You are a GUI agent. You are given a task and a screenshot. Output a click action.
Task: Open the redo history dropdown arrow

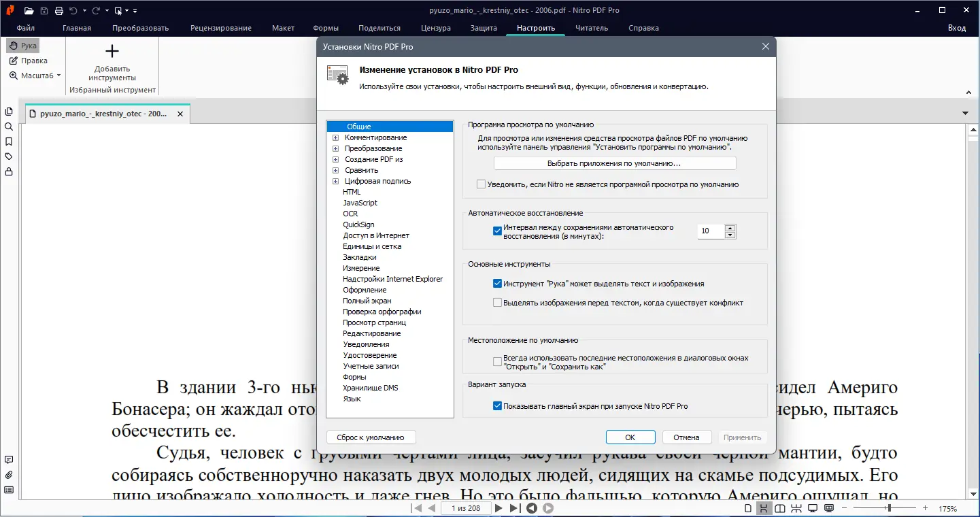pyautogui.click(x=107, y=11)
